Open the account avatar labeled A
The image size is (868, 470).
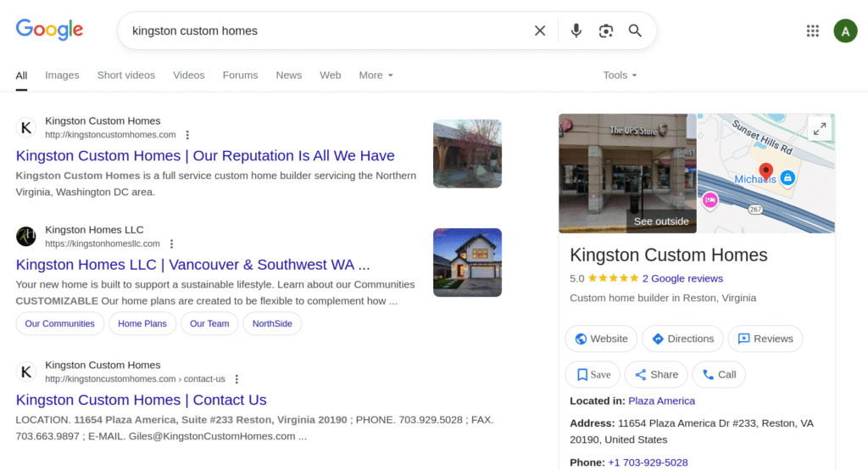coord(845,31)
